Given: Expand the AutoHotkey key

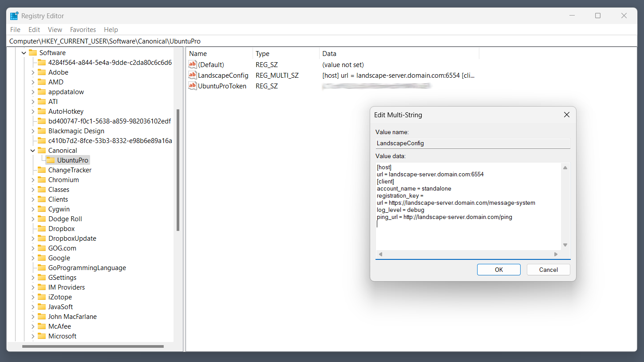Looking at the screenshot, I should click(33, 111).
